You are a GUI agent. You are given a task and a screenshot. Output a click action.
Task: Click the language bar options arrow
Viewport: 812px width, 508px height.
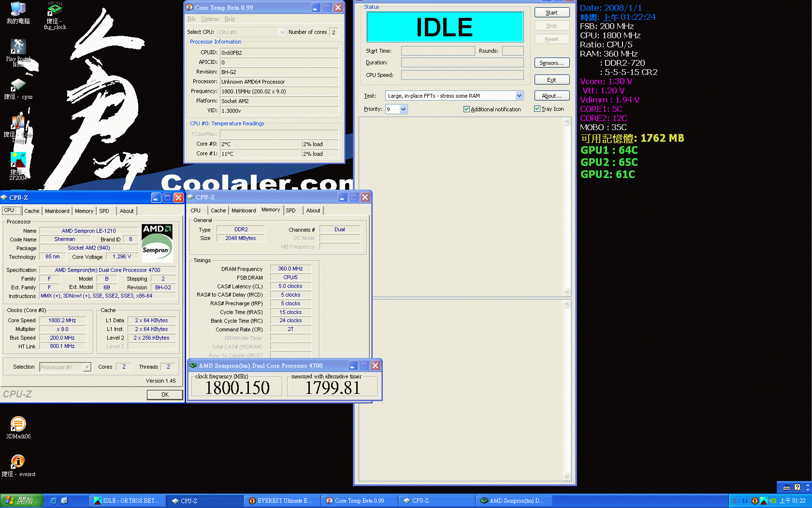[808, 490]
